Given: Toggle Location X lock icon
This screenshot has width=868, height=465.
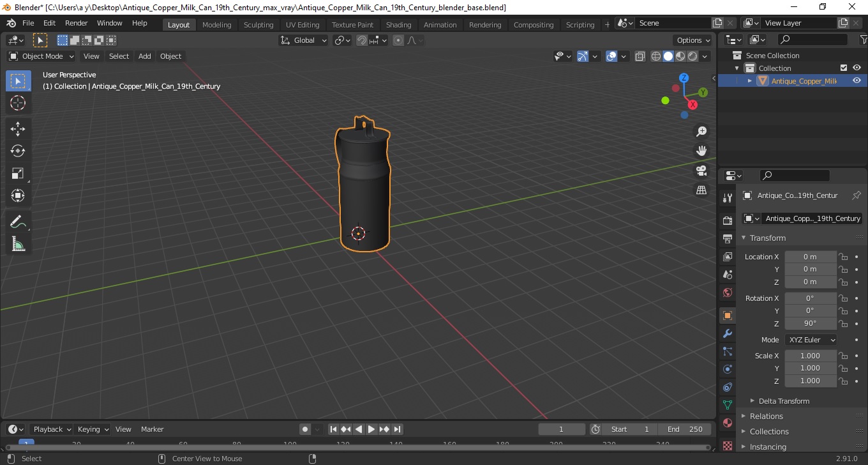Looking at the screenshot, I should coord(843,257).
